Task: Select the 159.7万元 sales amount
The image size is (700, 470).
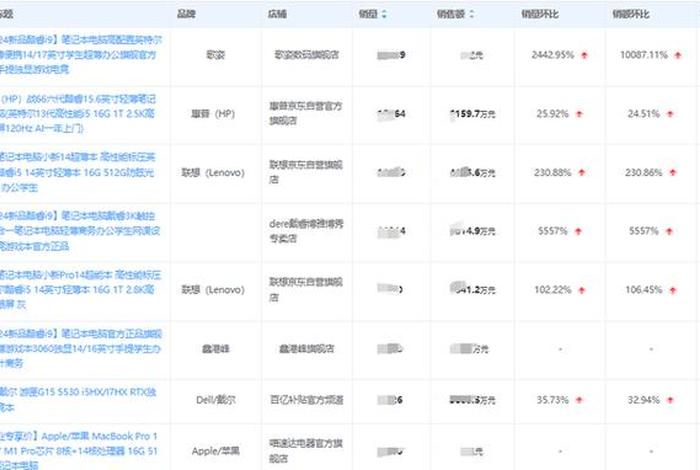Action: (473, 114)
